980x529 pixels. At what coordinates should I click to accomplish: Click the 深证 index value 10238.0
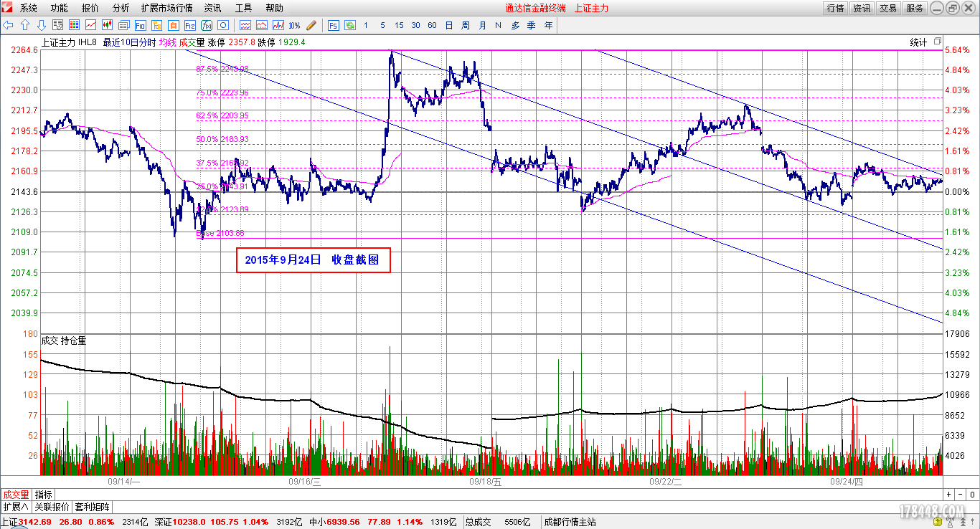tap(191, 522)
